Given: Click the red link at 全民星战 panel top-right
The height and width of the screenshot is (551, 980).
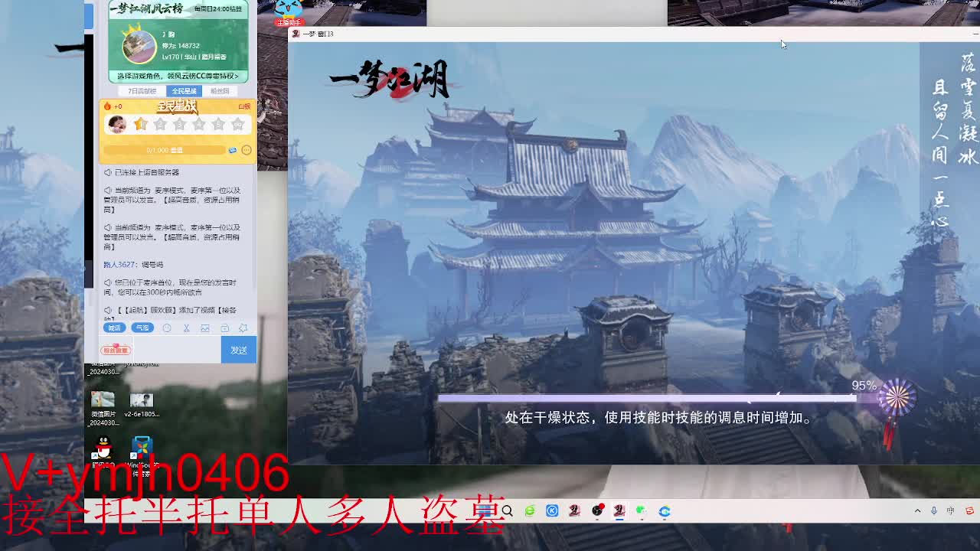Looking at the screenshot, I should [244, 106].
